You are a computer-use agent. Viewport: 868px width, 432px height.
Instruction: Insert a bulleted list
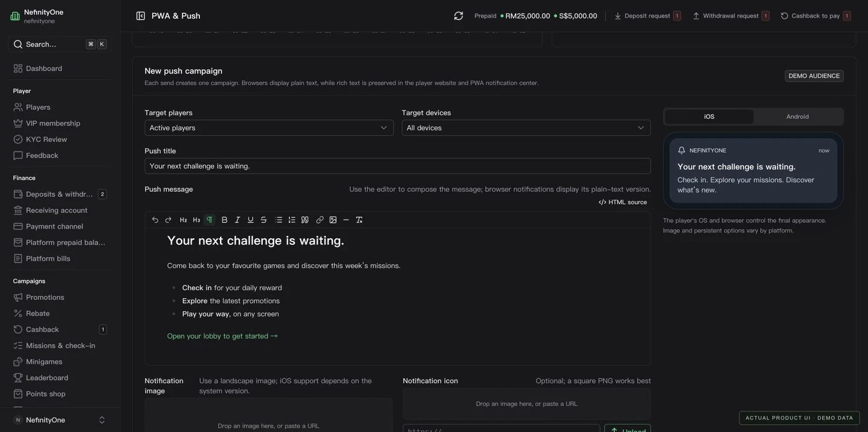point(278,220)
